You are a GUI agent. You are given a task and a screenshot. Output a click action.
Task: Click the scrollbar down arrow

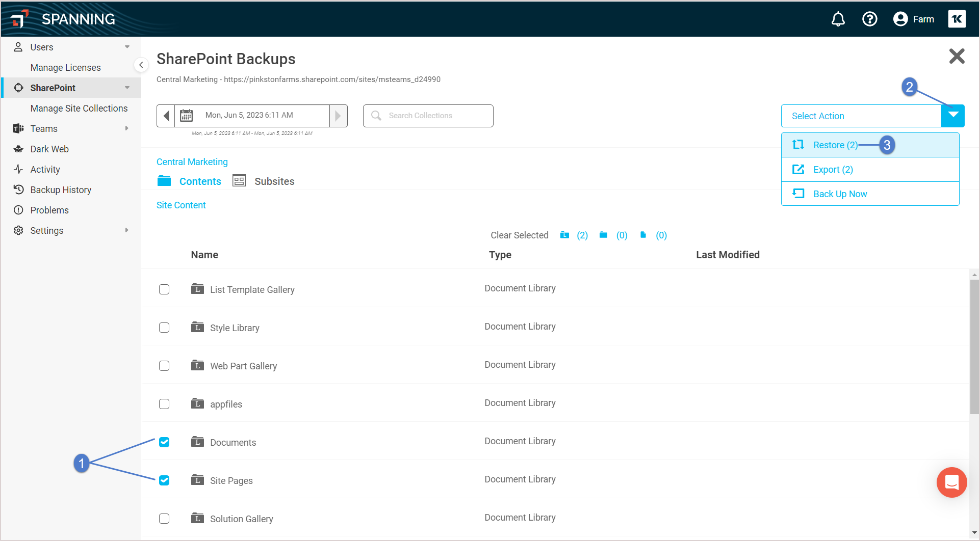pyautogui.click(x=974, y=533)
